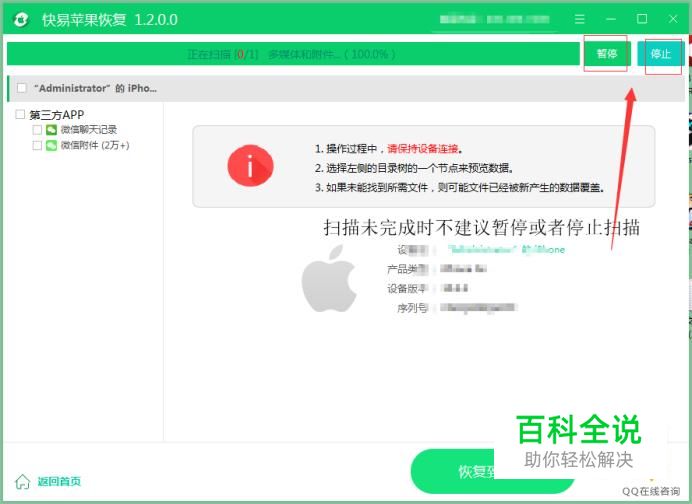
Task: Click tip 3 如果未能找到所需文件 text
Action: [x=459, y=188]
